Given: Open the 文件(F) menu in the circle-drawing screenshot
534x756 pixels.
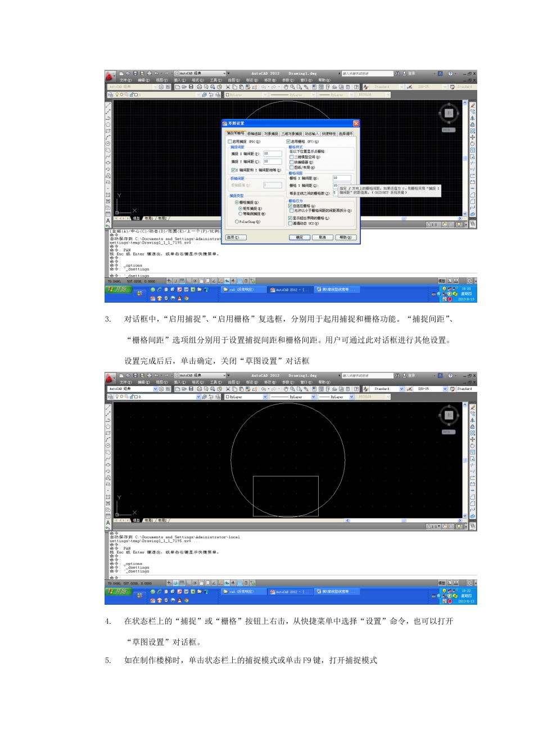Looking at the screenshot, I should [126, 382].
